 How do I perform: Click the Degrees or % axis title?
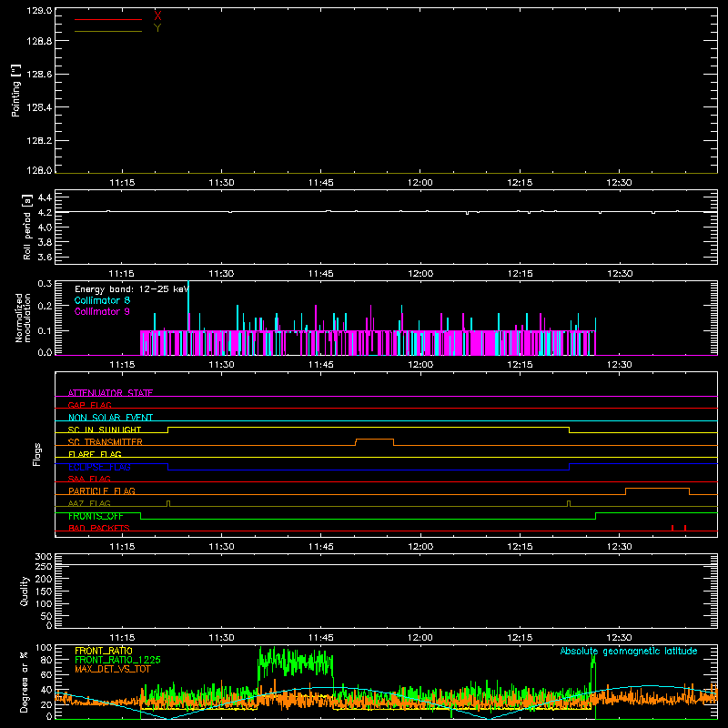[24, 682]
